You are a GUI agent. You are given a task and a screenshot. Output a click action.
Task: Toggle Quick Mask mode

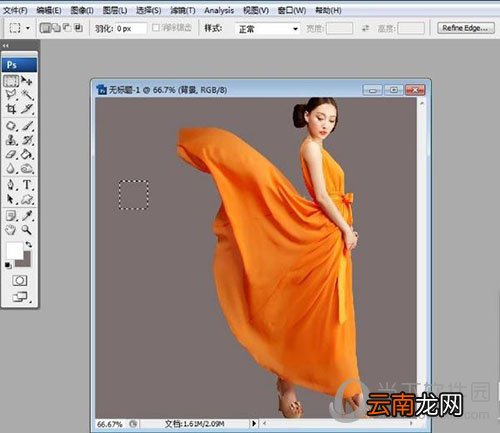[20, 280]
